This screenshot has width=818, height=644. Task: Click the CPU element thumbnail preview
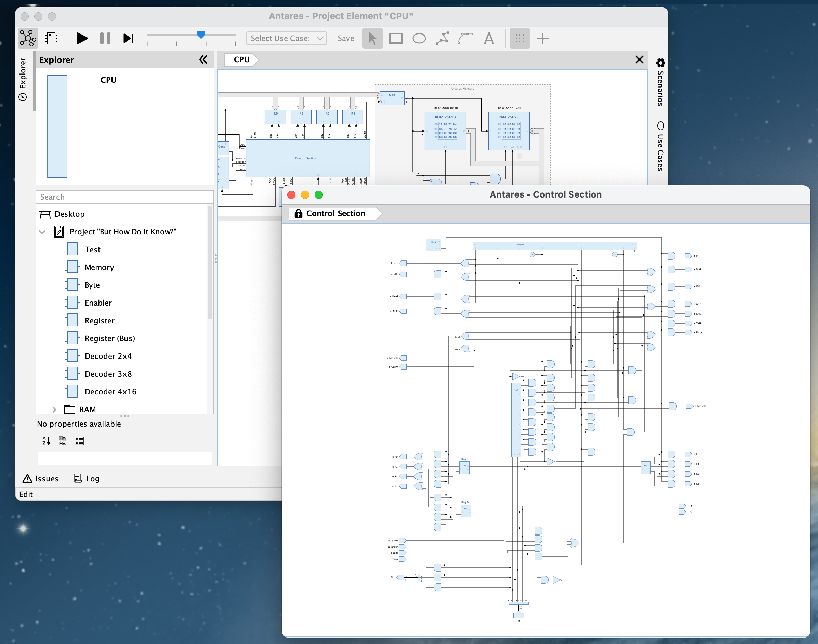[x=57, y=126]
